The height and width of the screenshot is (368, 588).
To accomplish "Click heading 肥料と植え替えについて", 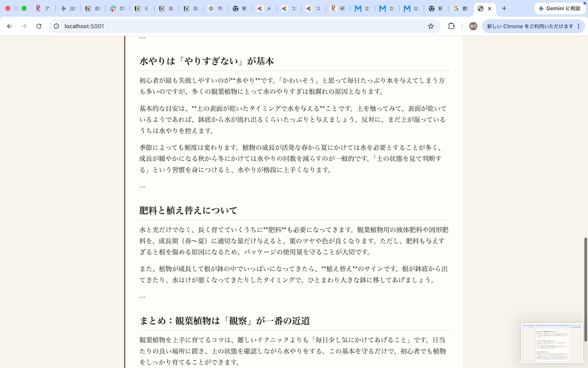I will click(x=188, y=210).
